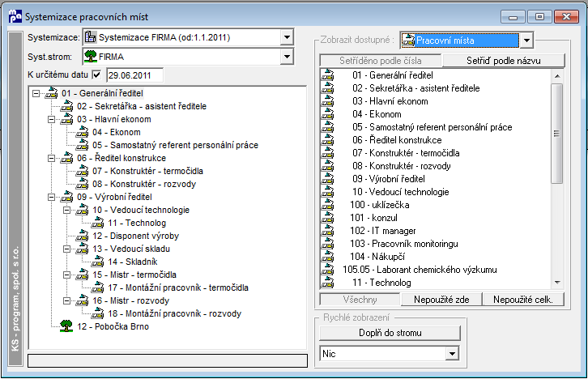Select 04 - Ekonom in right list
This screenshot has height=379, width=588.
[x=377, y=114]
